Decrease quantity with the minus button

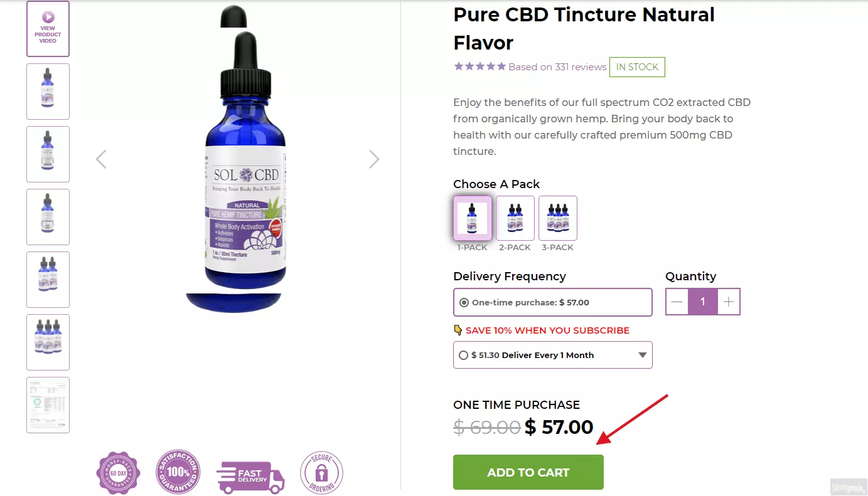(x=677, y=302)
